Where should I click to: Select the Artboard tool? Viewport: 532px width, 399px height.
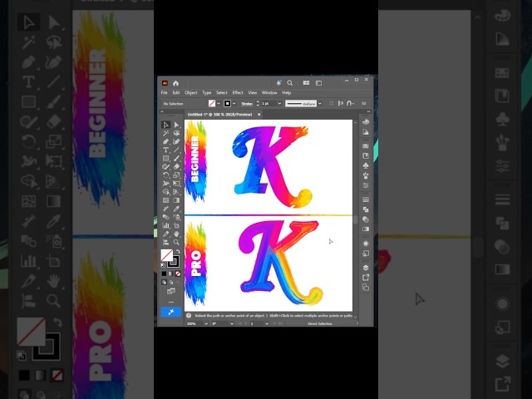pyautogui.click(x=176, y=225)
